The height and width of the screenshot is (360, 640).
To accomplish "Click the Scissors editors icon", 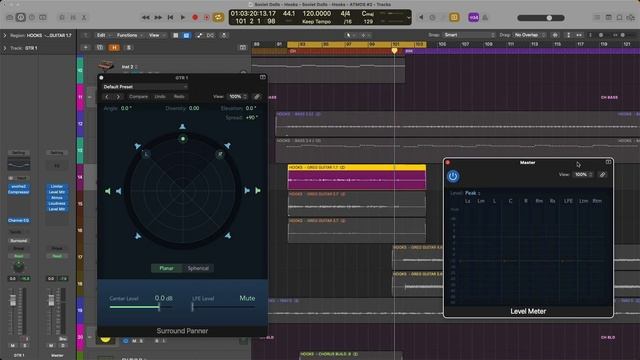I will (x=84, y=18).
